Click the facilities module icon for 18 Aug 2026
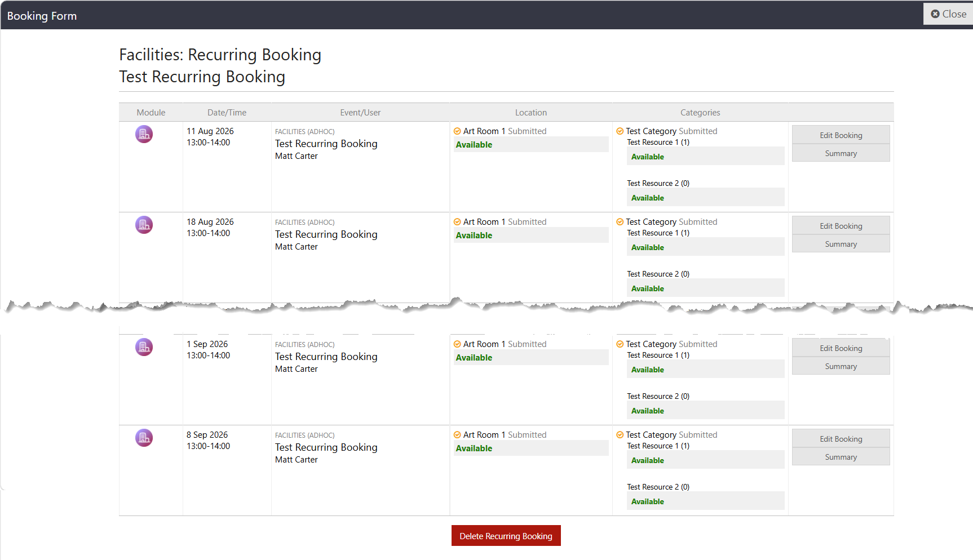 [144, 225]
